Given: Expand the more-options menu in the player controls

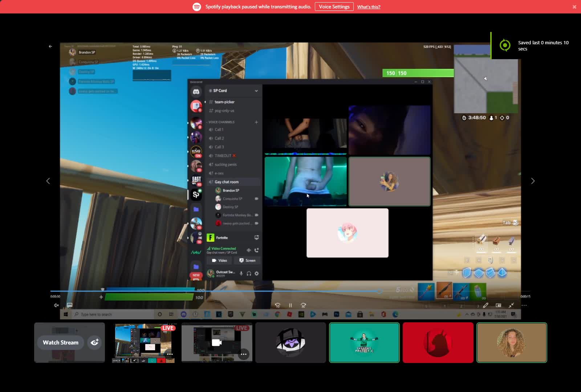Looking at the screenshot, I should [523, 306].
